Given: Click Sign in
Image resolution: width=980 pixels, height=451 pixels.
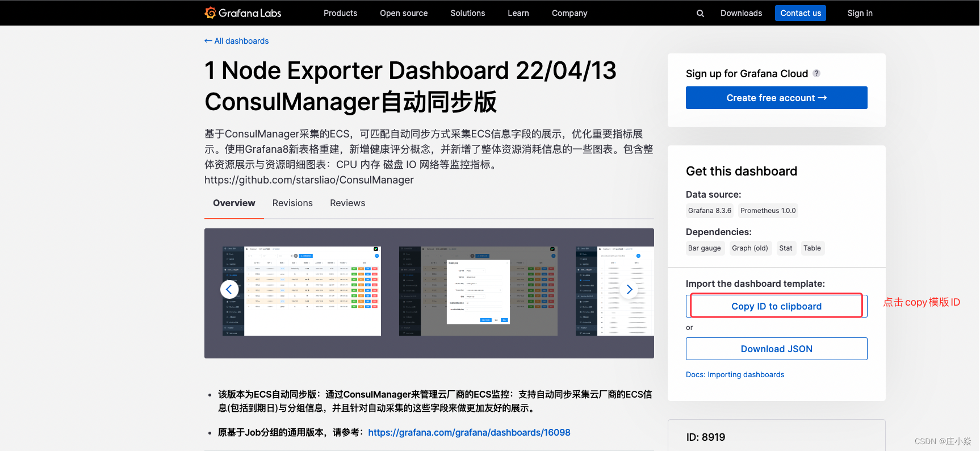Looking at the screenshot, I should pyautogui.click(x=860, y=13).
